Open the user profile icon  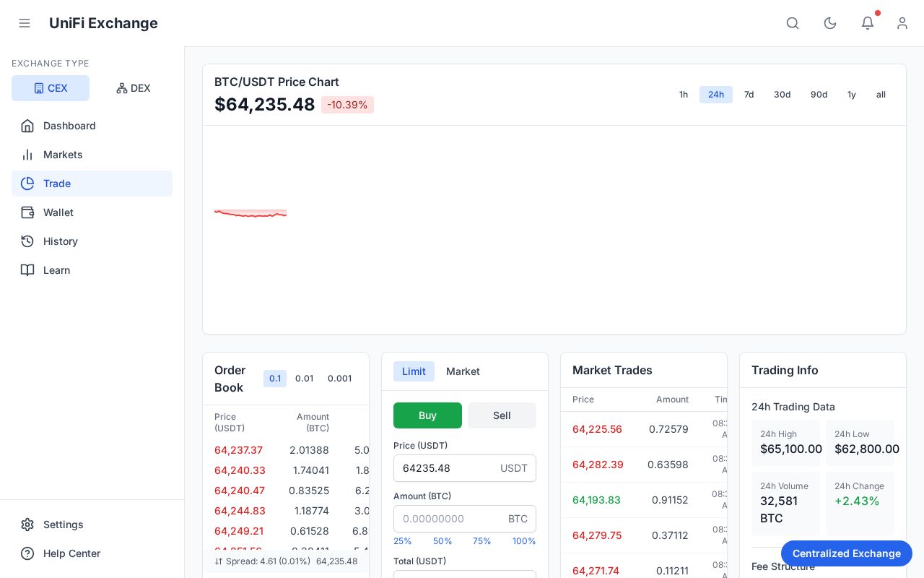902,23
